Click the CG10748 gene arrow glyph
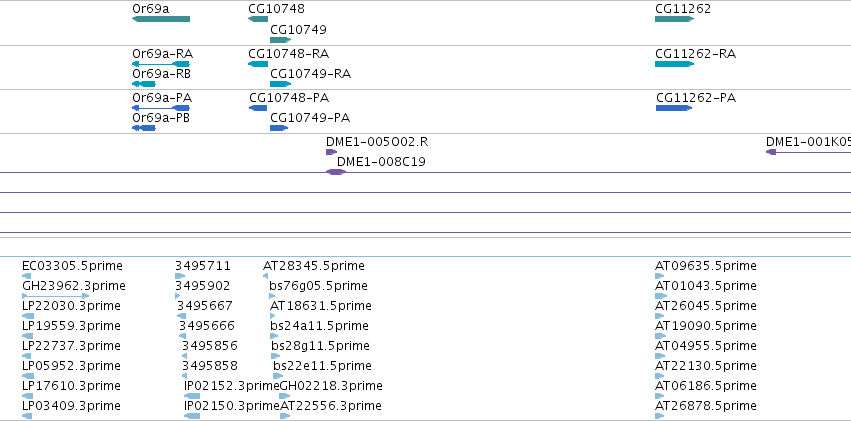Viewport: 851px width, 421px height. point(258,19)
